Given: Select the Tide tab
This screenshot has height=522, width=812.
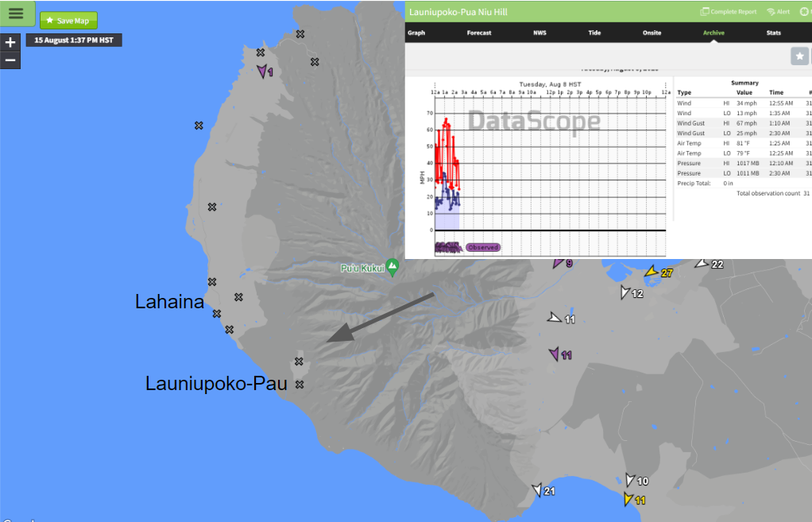Looking at the screenshot, I should coord(594,33).
